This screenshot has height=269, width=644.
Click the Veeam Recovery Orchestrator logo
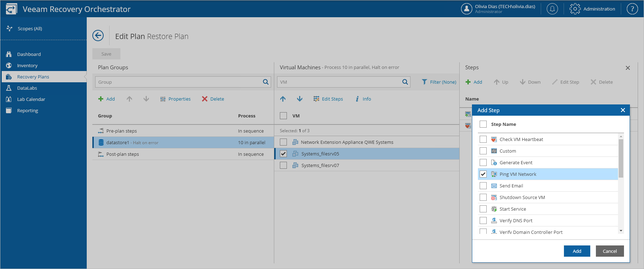click(11, 9)
